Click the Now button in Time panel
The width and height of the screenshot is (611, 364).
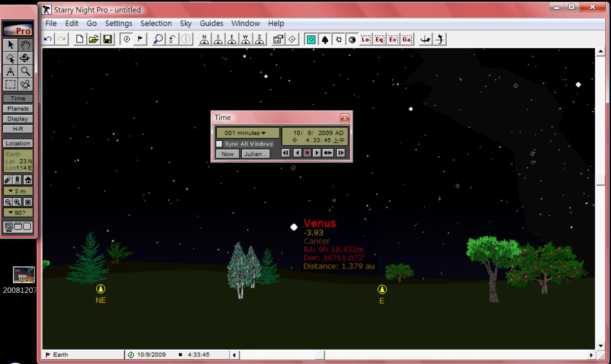[x=227, y=154]
